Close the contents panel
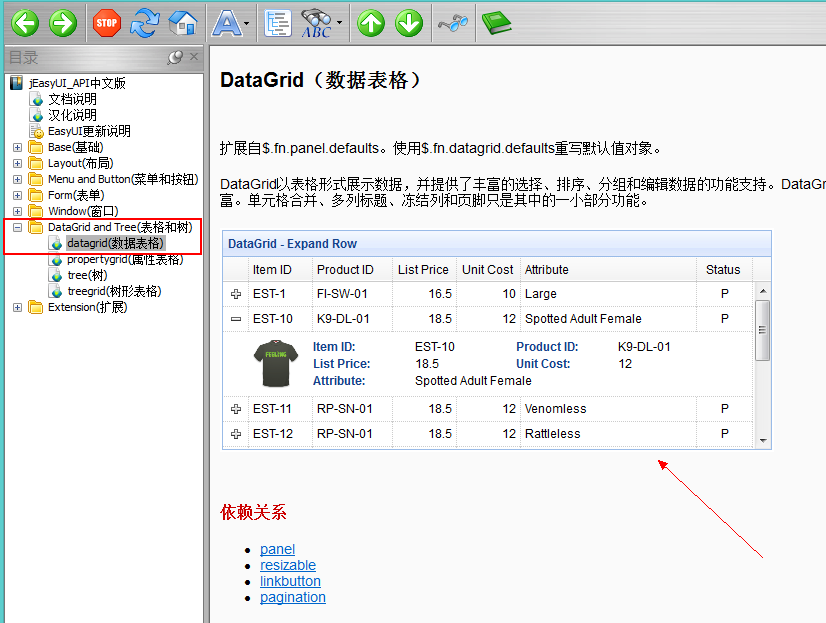This screenshot has width=826, height=623. (194, 56)
